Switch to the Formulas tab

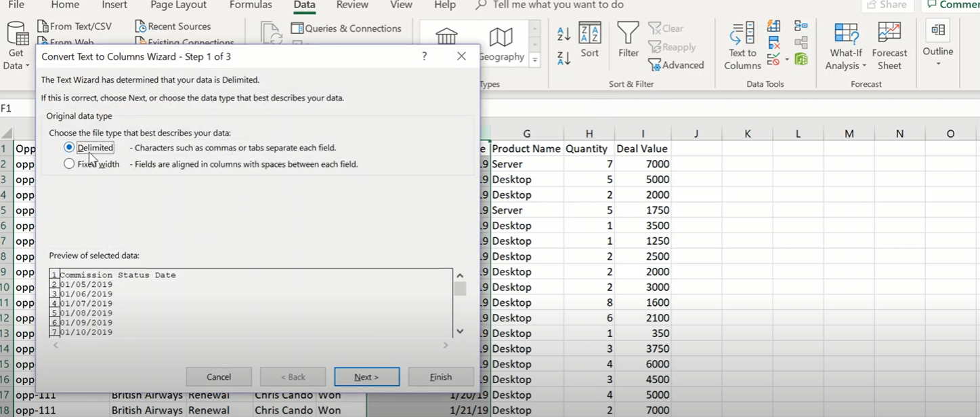click(x=251, y=5)
